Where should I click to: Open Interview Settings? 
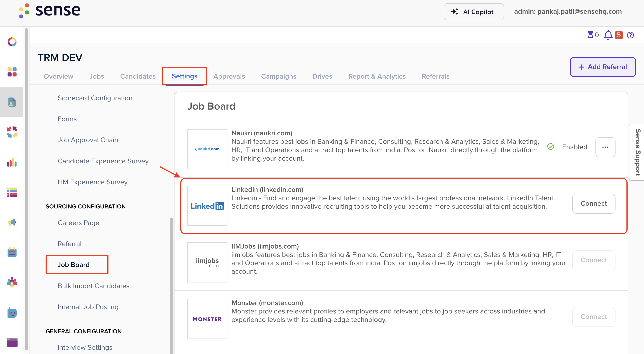coord(85,347)
